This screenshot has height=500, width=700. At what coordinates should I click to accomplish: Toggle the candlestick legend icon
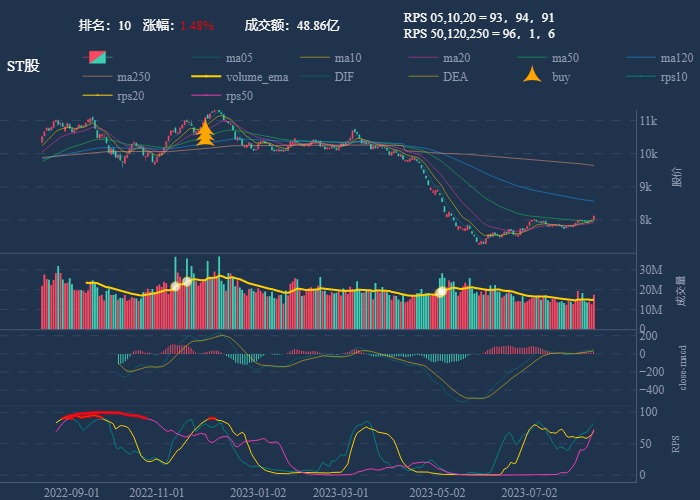[97, 58]
